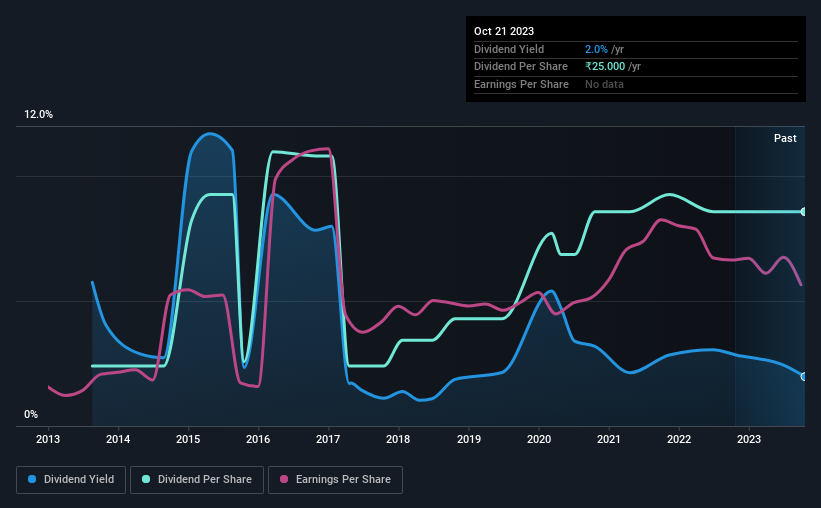Click the 2019 x-axis label
This screenshot has width=821, height=508.
469,439
